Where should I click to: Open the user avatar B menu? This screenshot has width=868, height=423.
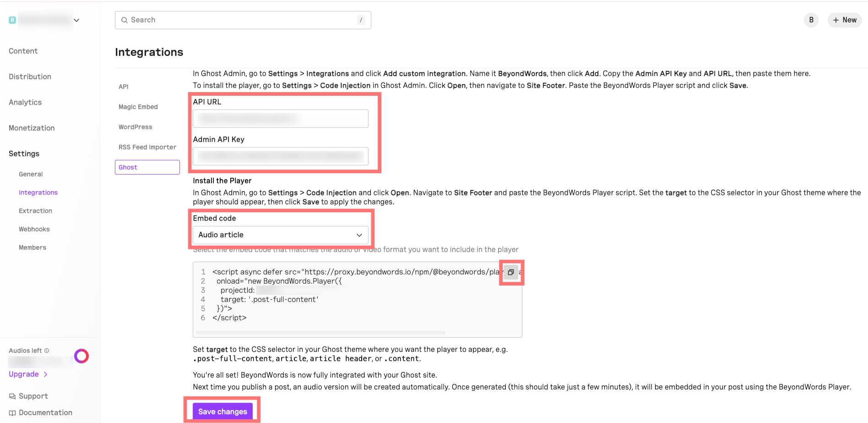[811, 20]
